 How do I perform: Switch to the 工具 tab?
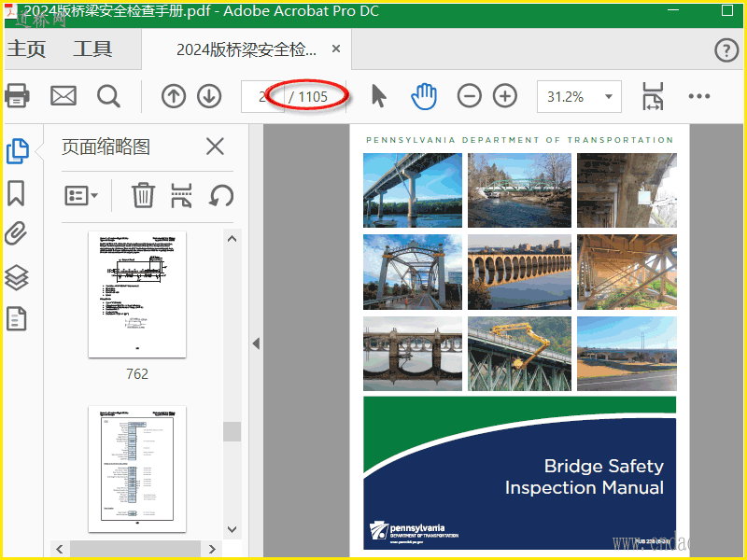click(x=92, y=49)
